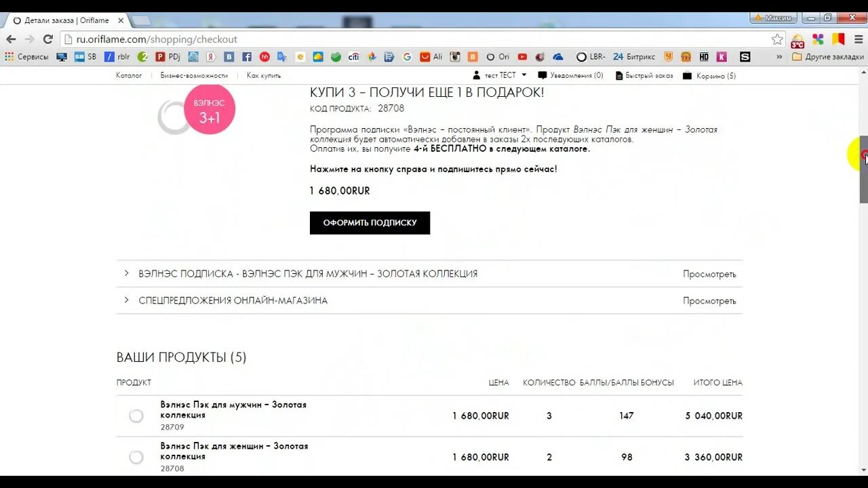Screen dimensions: 868x488
Task: Open the HD bookmark icon
Action: coord(704,57)
